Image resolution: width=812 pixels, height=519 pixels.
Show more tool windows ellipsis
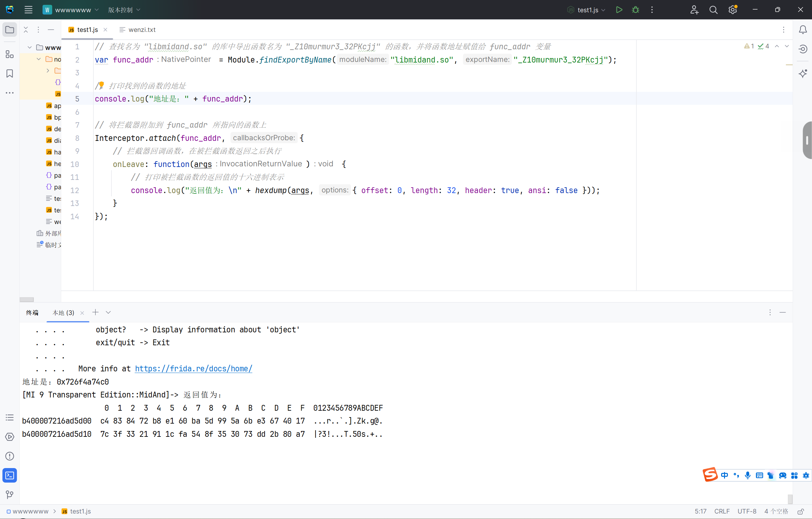click(10, 93)
